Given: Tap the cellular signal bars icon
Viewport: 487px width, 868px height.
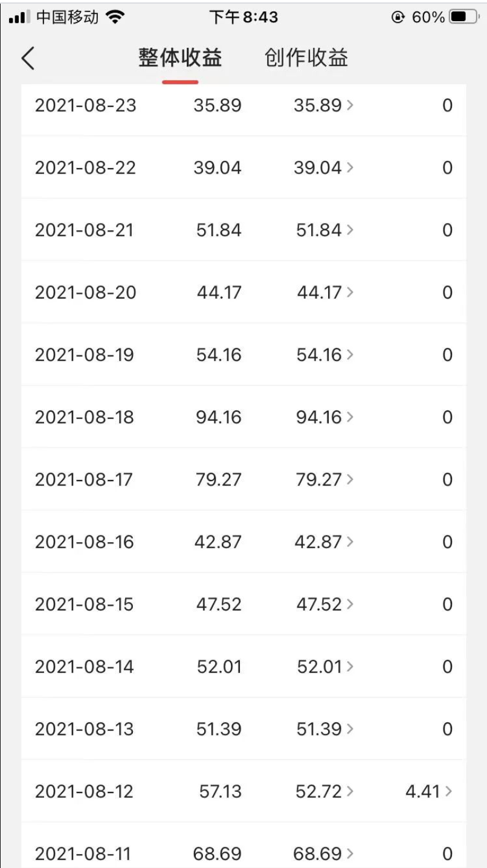Looking at the screenshot, I should coord(19,17).
